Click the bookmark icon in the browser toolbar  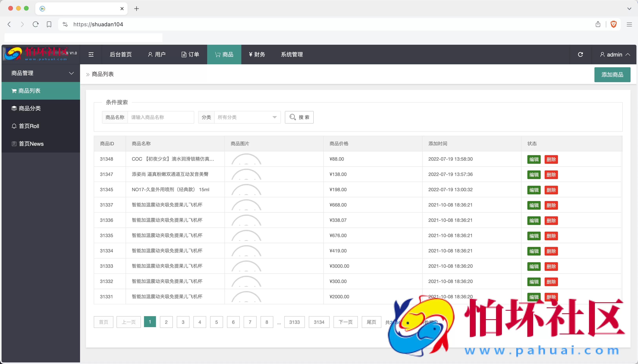tap(49, 24)
